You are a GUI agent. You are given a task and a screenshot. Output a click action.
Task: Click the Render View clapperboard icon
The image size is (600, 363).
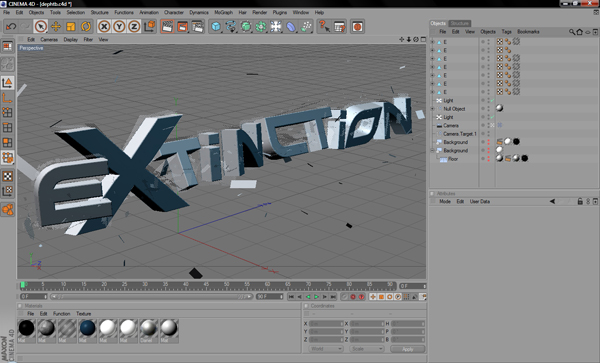[x=167, y=26]
